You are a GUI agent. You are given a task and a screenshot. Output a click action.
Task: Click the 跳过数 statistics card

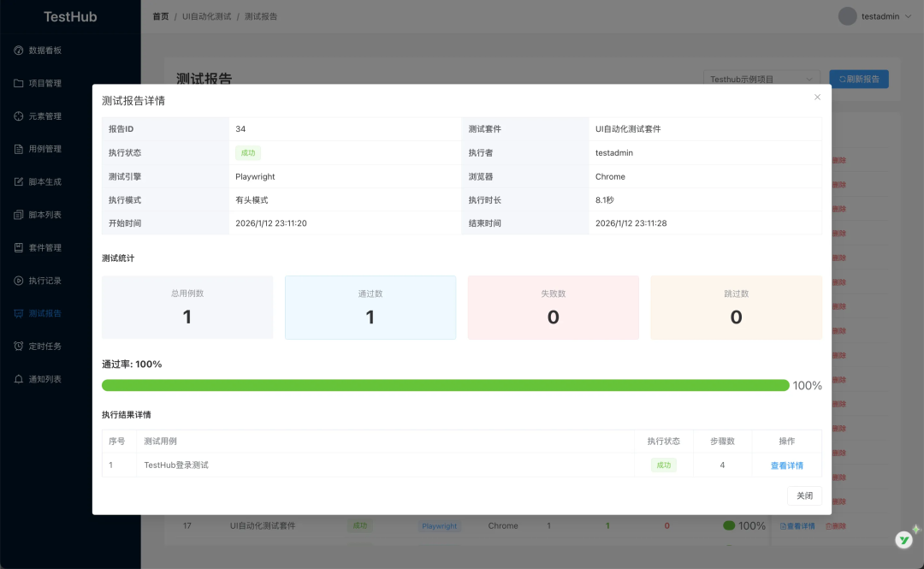click(x=736, y=307)
